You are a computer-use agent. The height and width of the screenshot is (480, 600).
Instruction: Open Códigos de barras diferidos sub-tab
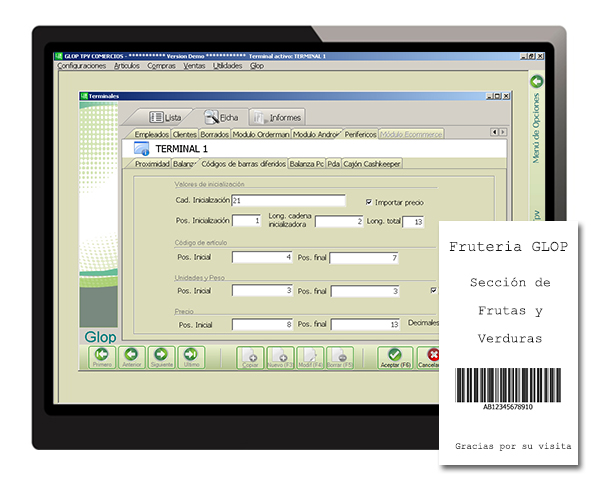[243, 164]
